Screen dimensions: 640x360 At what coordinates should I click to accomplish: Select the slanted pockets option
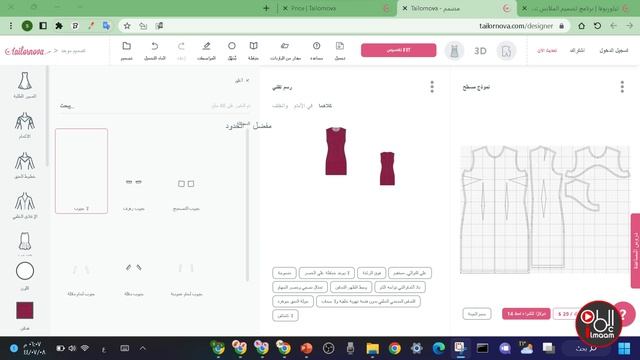(133, 268)
